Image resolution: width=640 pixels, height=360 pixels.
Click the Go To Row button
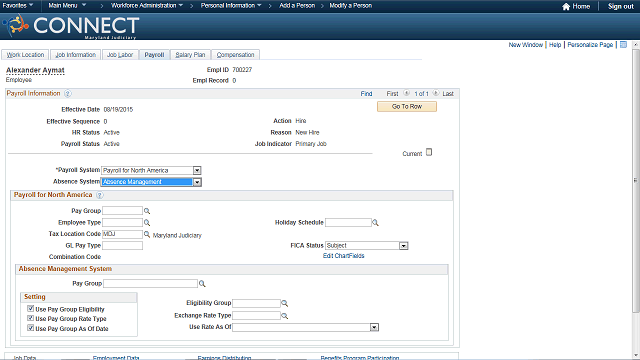[x=407, y=107]
